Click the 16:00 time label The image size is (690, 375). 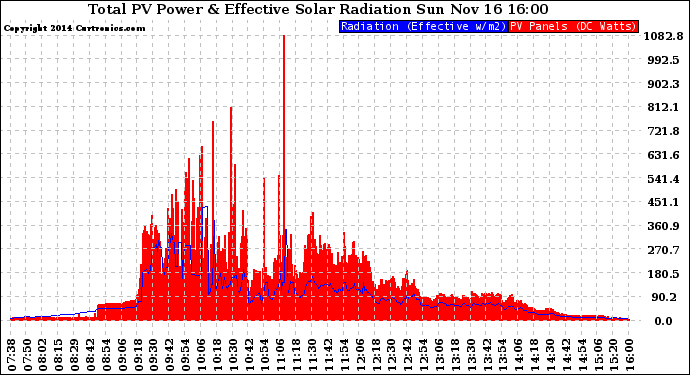[x=630, y=355]
